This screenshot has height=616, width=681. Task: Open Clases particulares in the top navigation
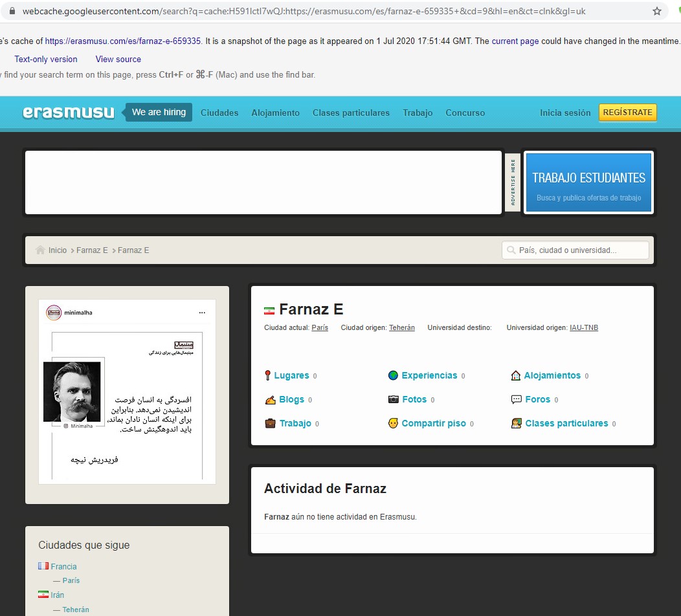351,113
